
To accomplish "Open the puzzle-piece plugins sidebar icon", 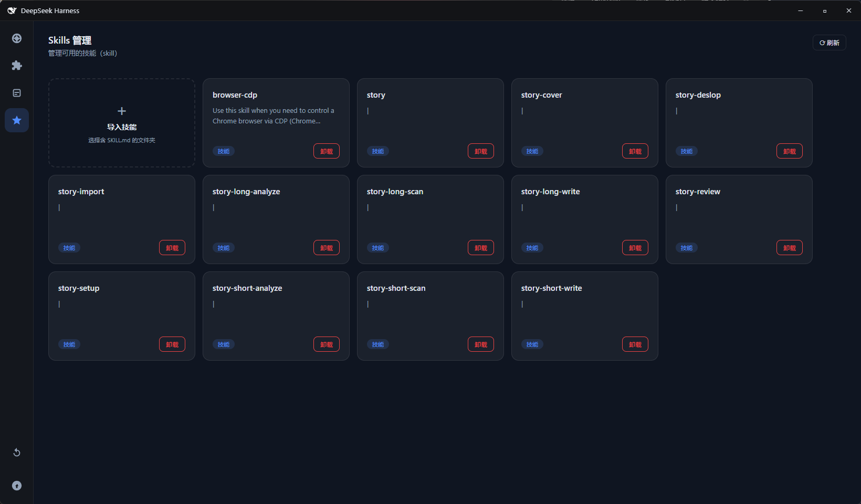I will (x=17, y=66).
